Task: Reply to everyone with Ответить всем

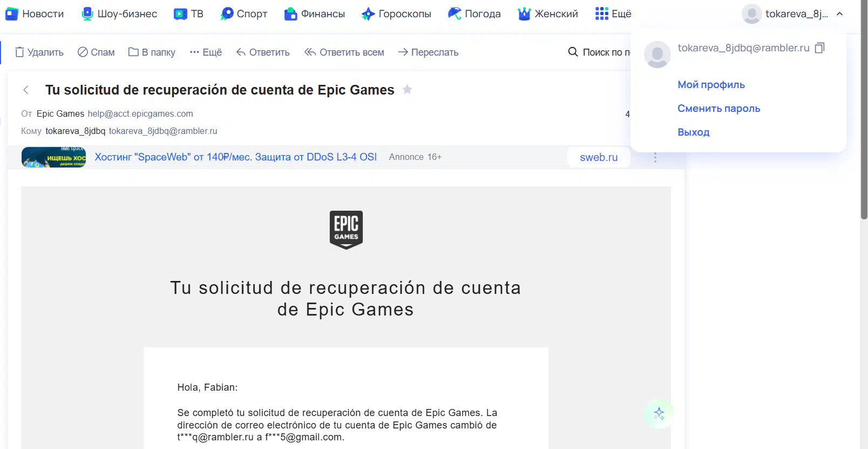Action: click(x=344, y=52)
